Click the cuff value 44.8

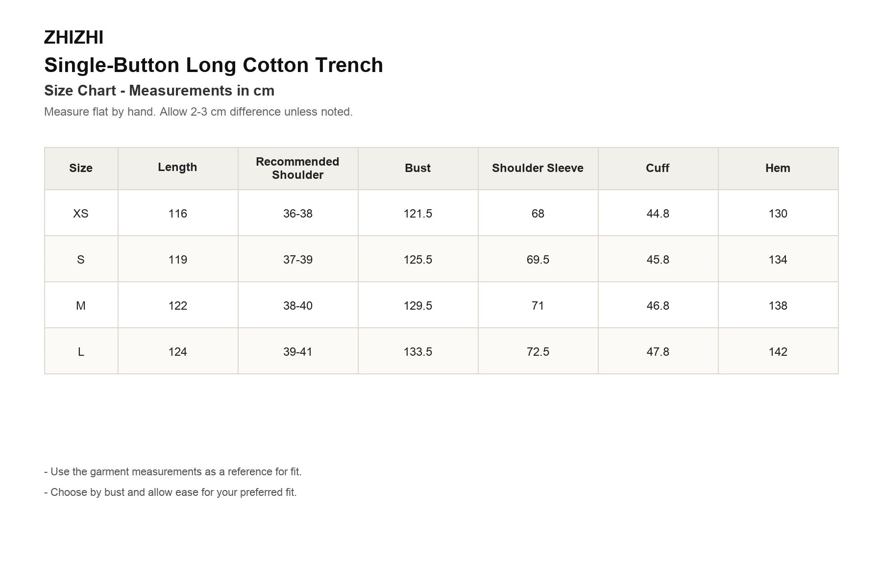point(658,214)
